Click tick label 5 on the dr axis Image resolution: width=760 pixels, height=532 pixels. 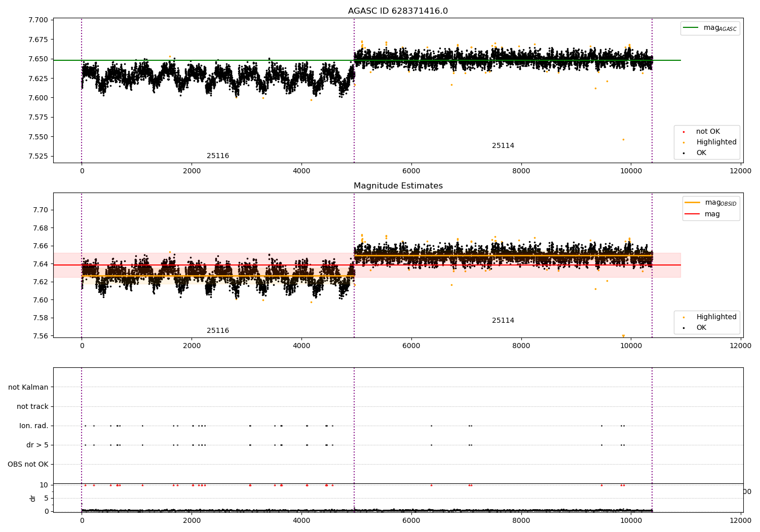click(46, 498)
